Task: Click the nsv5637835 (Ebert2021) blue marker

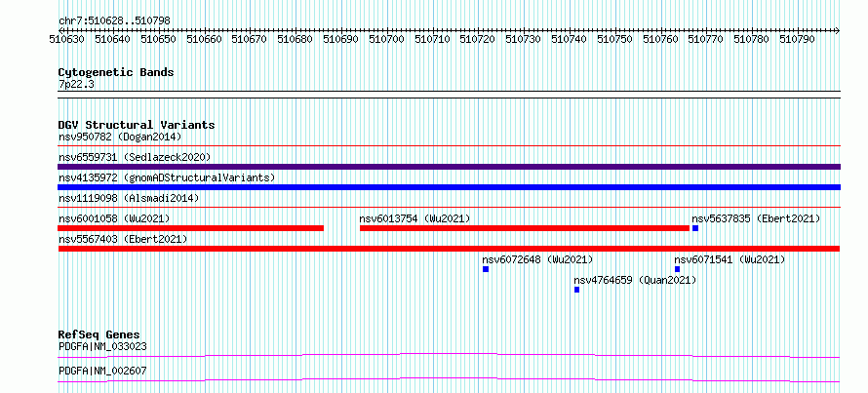Action: tap(695, 228)
